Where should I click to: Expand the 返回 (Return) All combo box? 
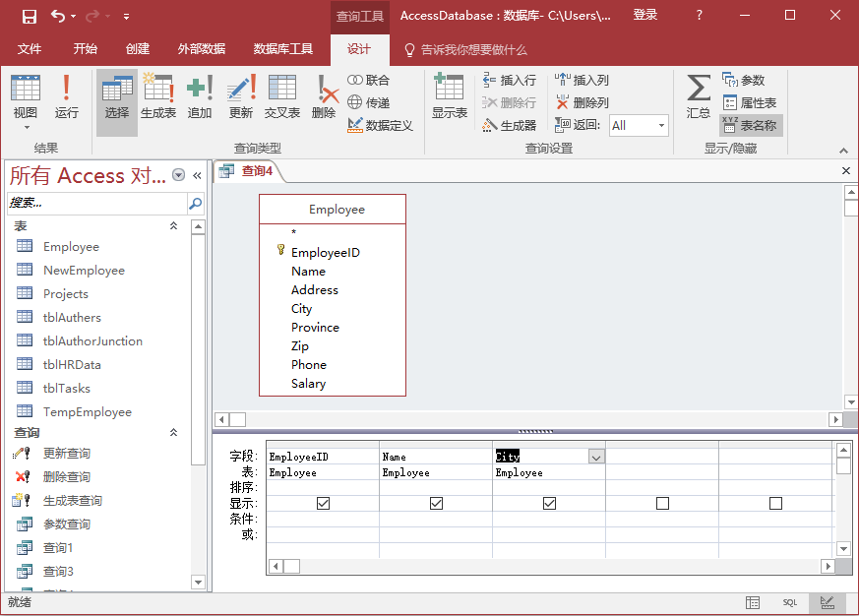[x=661, y=126]
